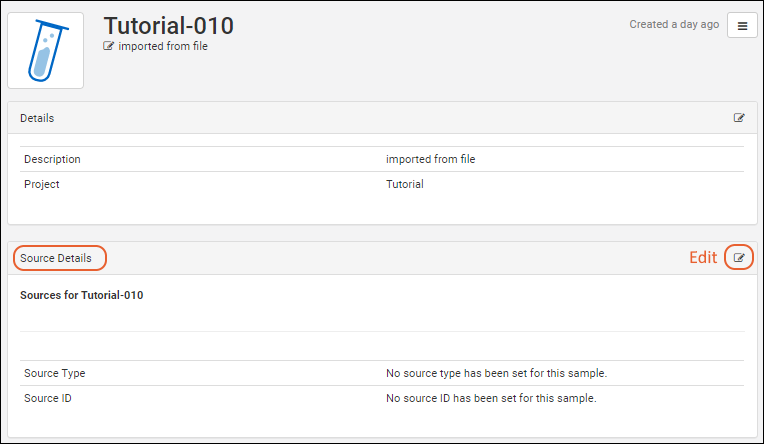
Task: Click the 'No source type has been set' text
Action: pos(496,373)
